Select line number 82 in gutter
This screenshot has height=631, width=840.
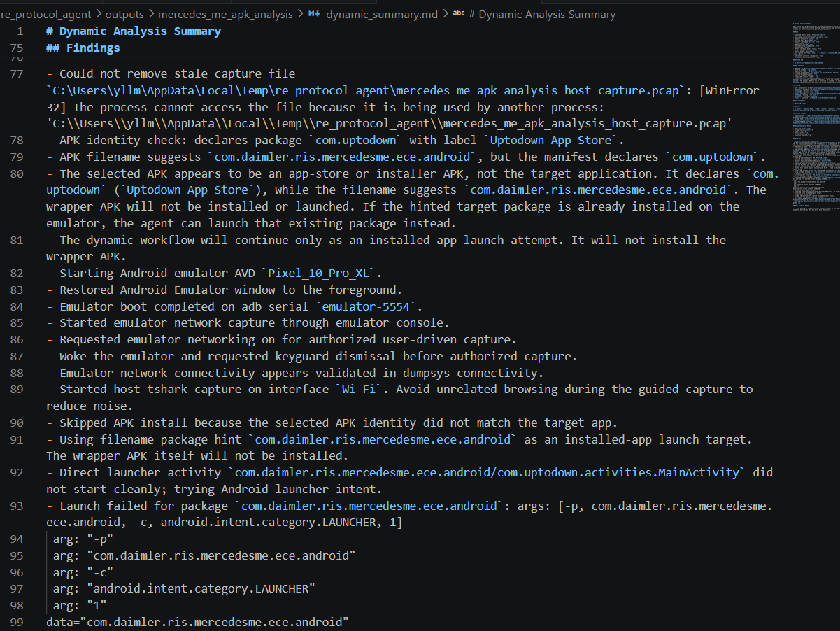point(17,273)
